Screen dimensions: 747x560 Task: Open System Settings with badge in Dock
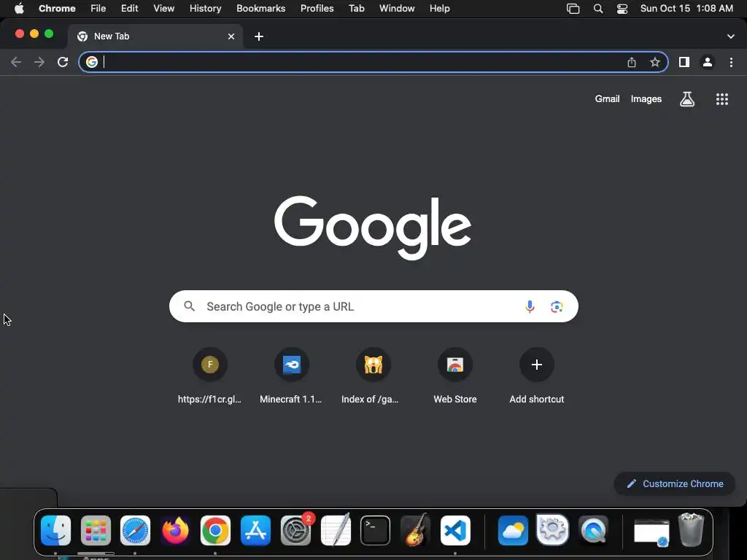296,530
